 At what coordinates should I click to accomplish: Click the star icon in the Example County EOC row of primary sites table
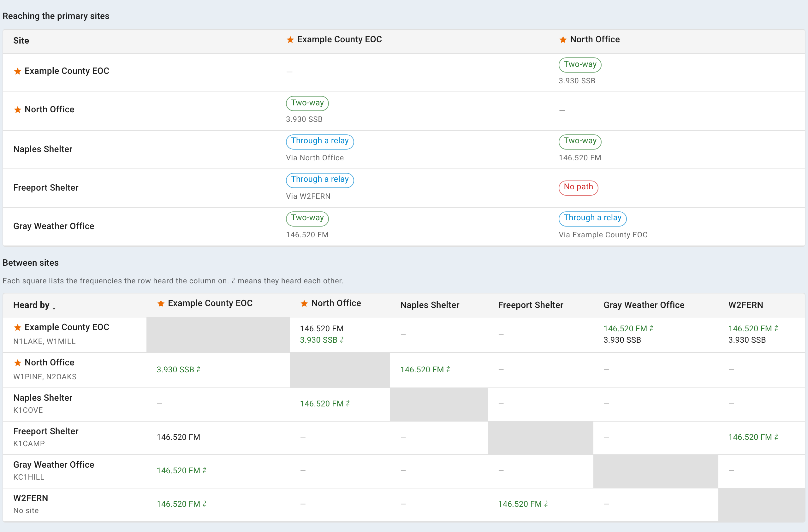pos(18,71)
